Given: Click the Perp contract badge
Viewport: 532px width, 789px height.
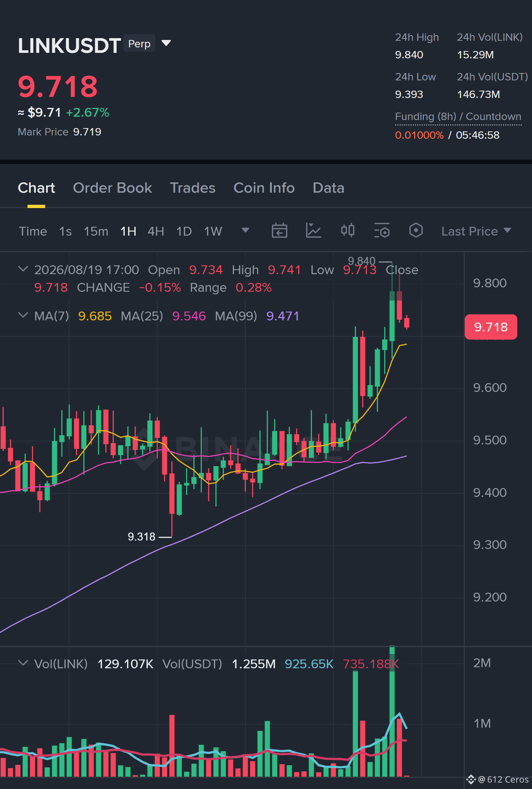Looking at the screenshot, I should coord(139,44).
